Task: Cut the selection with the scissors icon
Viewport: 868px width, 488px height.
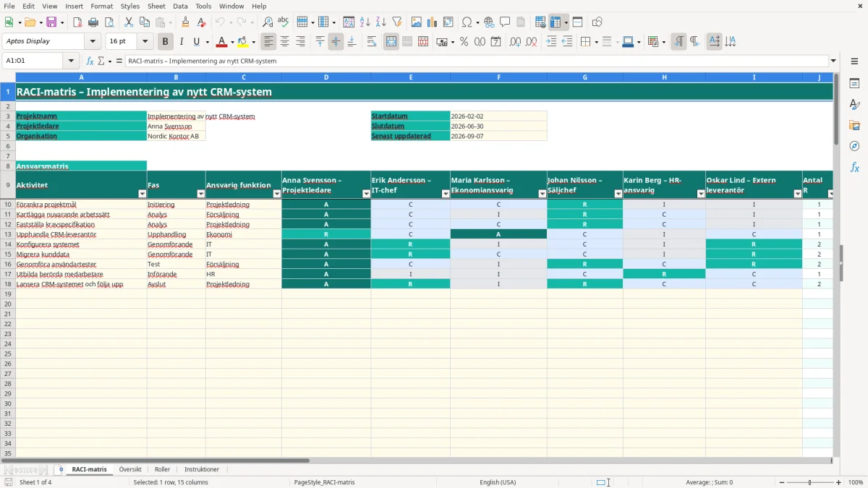Action: click(128, 22)
